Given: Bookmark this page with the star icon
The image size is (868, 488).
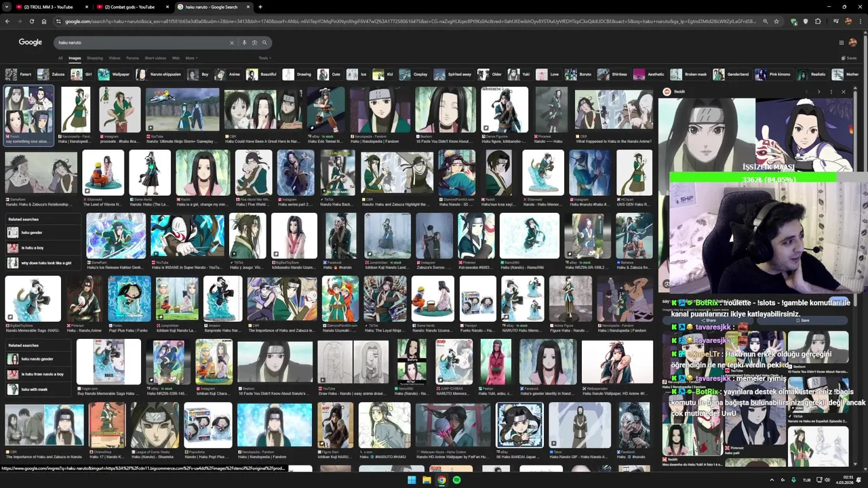Looking at the screenshot, I should [x=776, y=21].
